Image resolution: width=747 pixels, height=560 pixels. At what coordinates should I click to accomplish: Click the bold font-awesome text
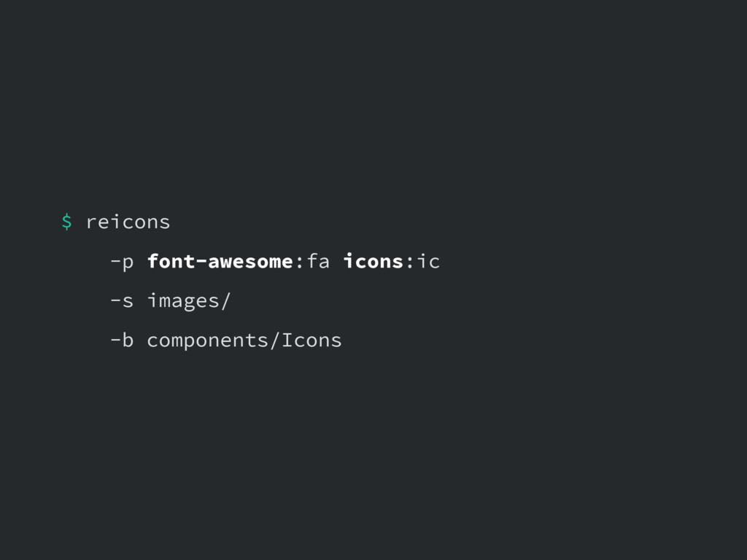pos(220,261)
